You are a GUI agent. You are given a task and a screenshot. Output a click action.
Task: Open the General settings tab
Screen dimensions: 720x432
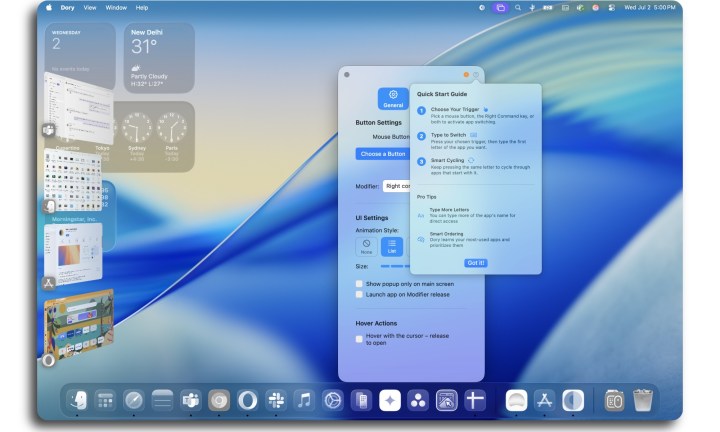coord(393,98)
